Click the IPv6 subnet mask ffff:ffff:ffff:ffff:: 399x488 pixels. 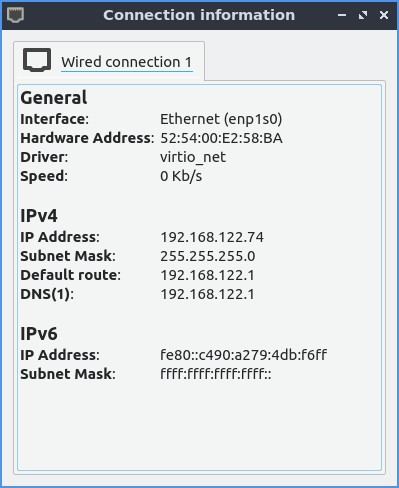click(216, 374)
